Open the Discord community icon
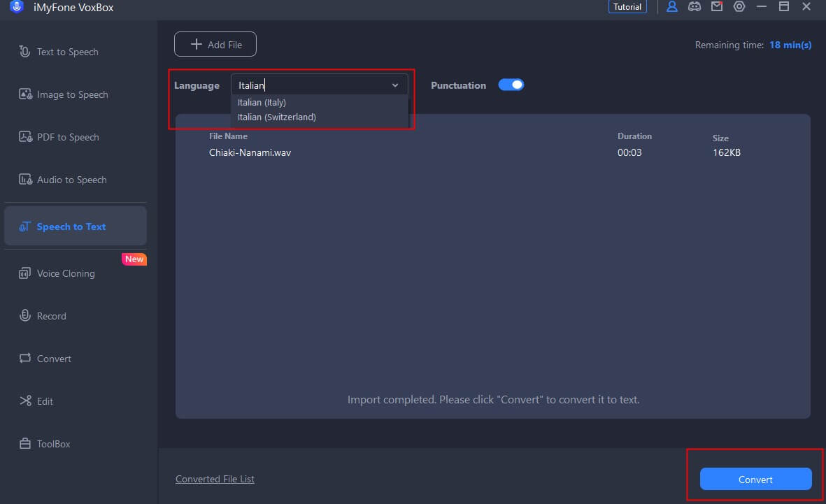The width and height of the screenshot is (826, 504). (695, 7)
